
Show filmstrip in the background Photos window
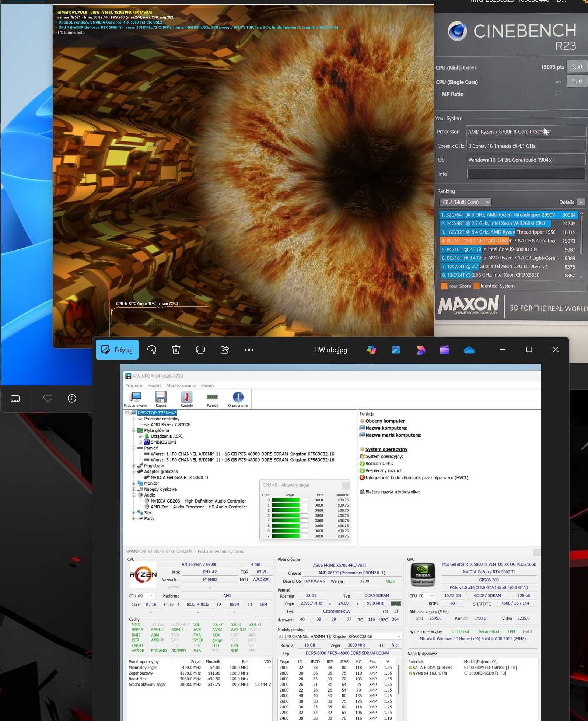15,399
